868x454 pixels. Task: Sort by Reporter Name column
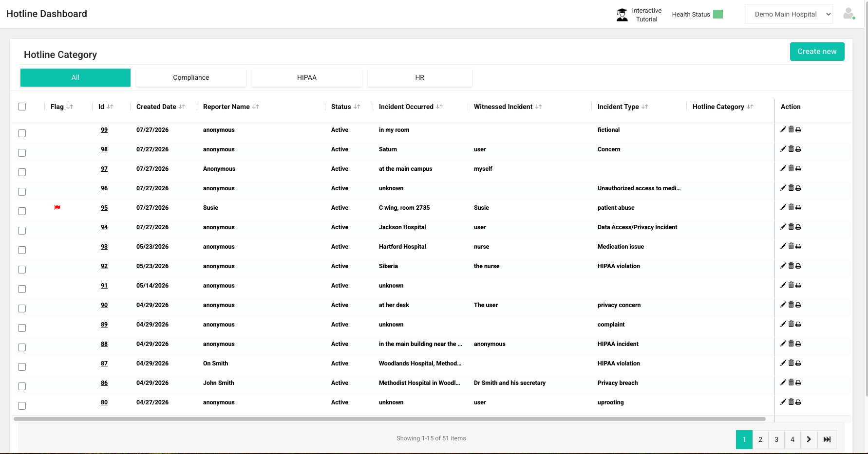(x=256, y=107)
